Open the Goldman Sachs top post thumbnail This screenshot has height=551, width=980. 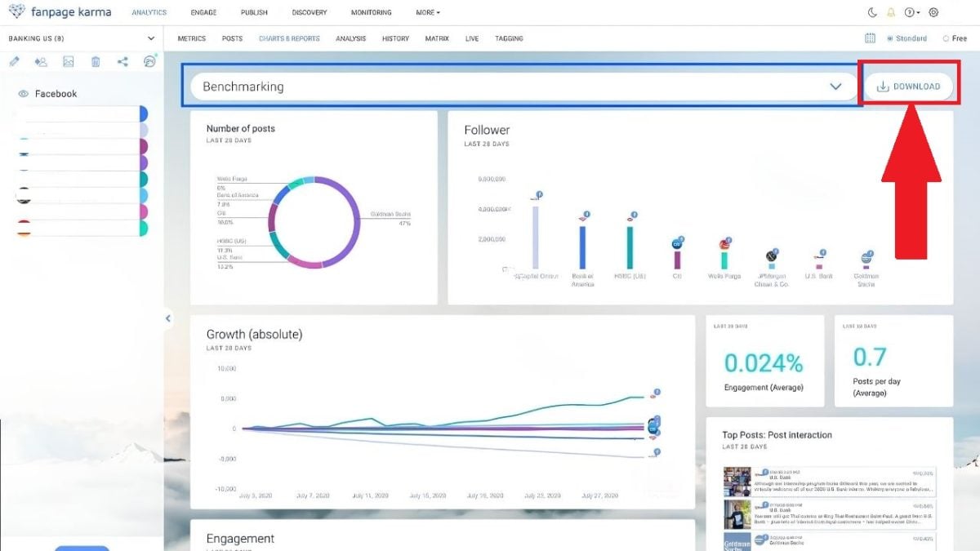(737, 542)
